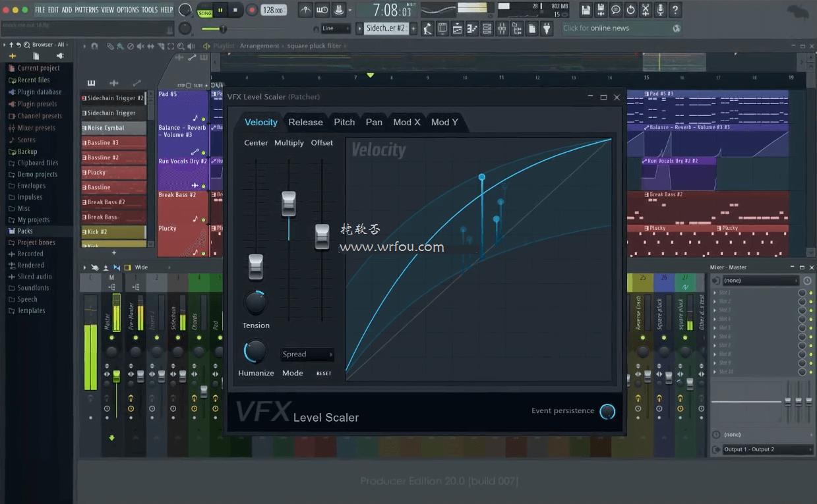Click the 128.000 tempo field
The image size is (817, 504).
(273, 10)
